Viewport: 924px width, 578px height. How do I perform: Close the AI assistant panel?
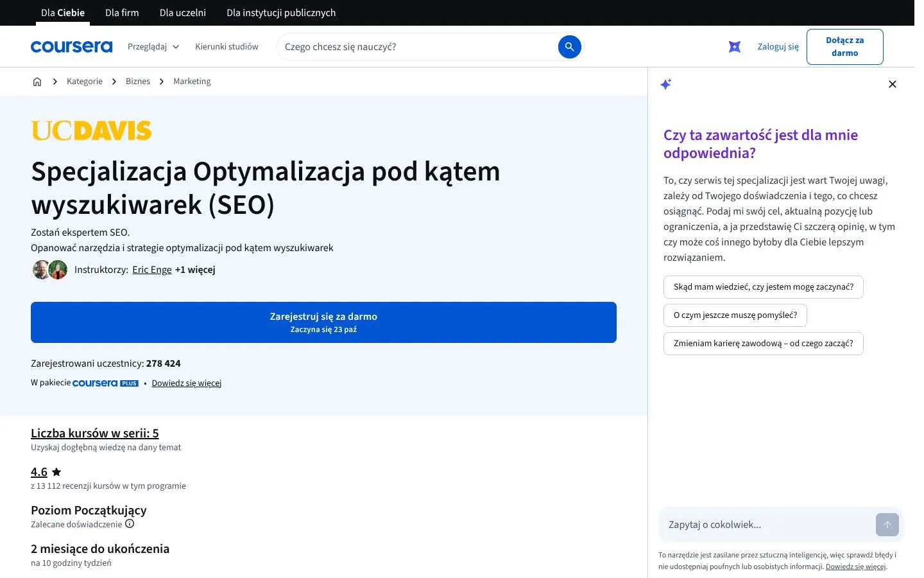point(892,84)
